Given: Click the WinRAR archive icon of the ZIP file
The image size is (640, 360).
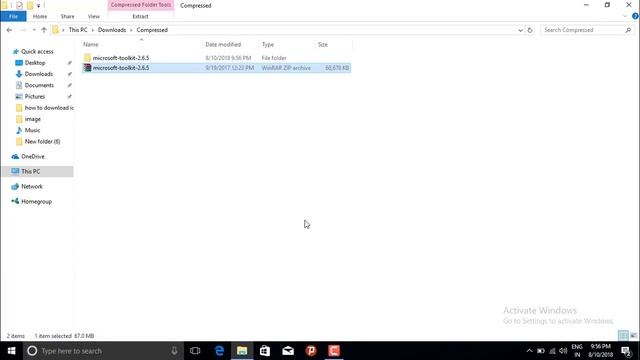Looking at the screenshot, I should 87,68.
